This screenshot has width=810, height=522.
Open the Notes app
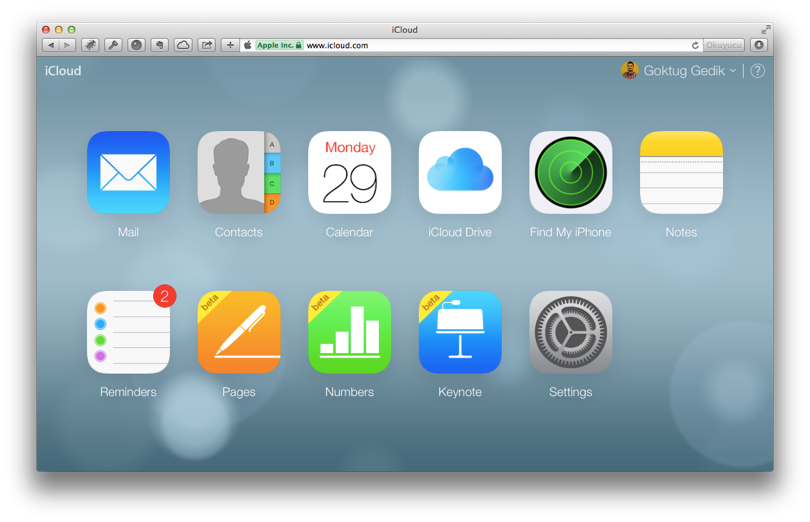tap(681, 172)
